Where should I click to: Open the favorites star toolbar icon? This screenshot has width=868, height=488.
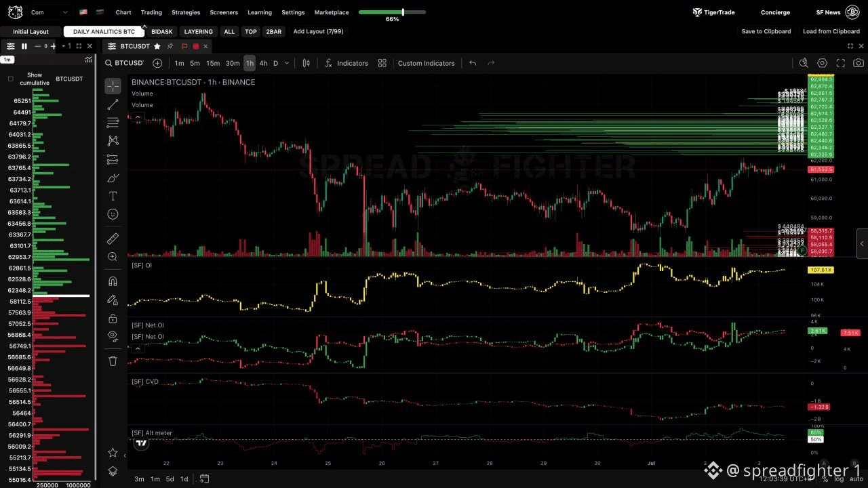click(x=113, y=453)
